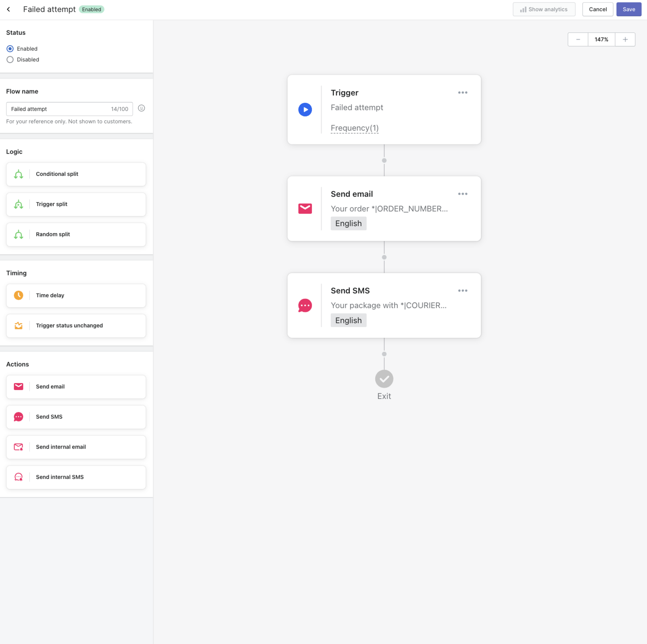Open the Send email node more options menu

coord(463,194)
